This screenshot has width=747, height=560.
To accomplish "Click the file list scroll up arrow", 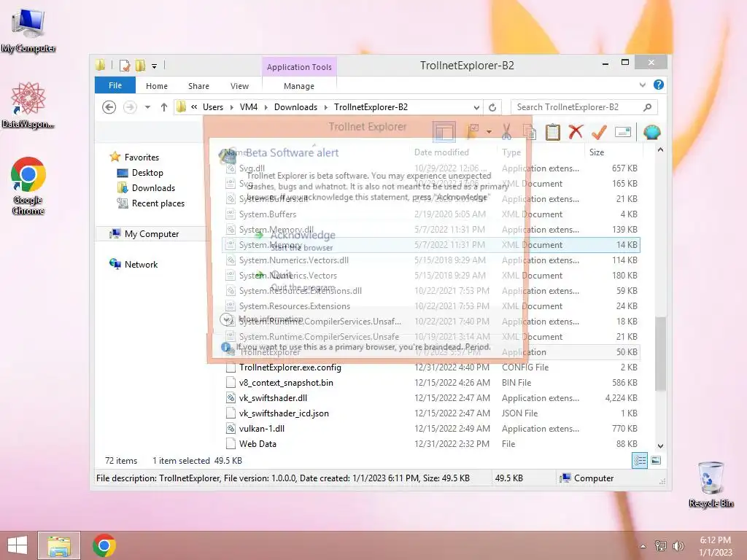I will (x=660, y=149).
